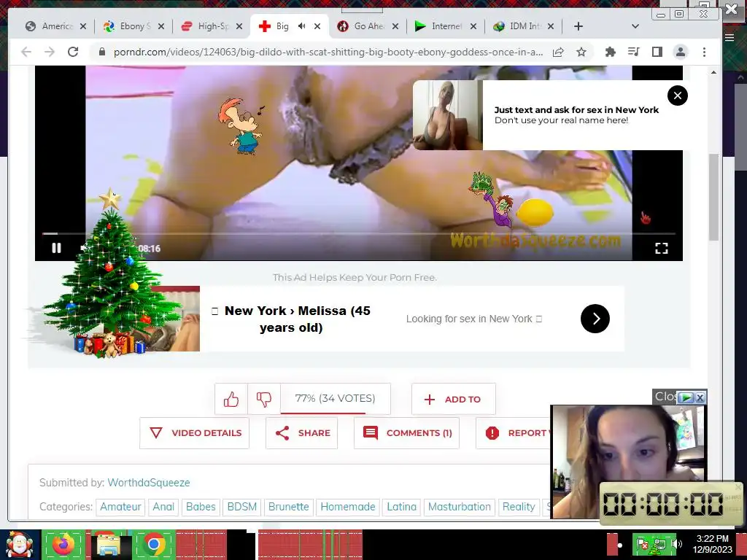
Task: Close the Americ tab with its X
Action: (x=83, y=26)
